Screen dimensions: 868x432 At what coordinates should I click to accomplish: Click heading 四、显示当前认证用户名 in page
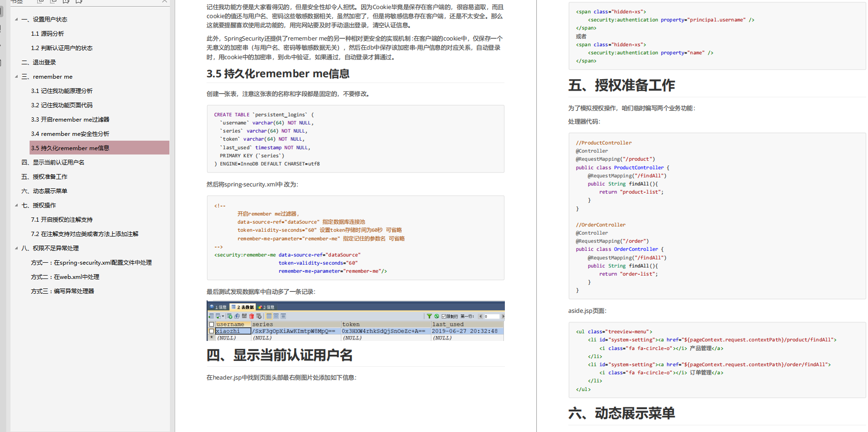pos(280,355)
